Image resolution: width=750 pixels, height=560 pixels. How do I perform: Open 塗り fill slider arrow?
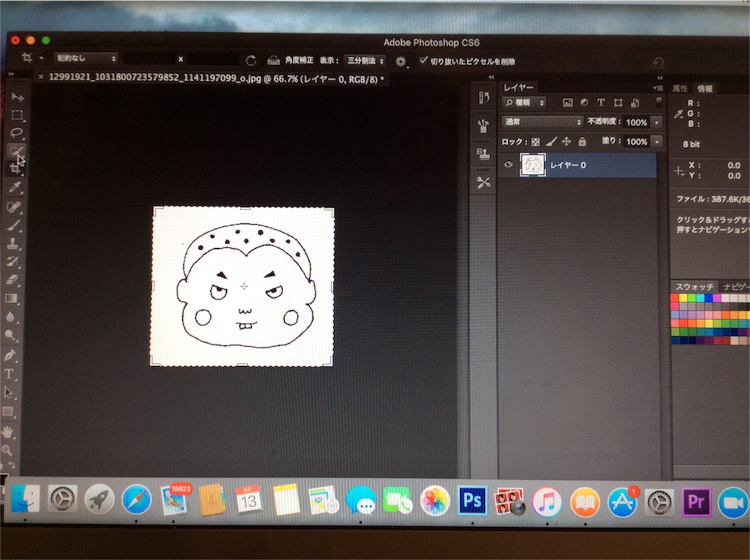[x=657, y=141]
